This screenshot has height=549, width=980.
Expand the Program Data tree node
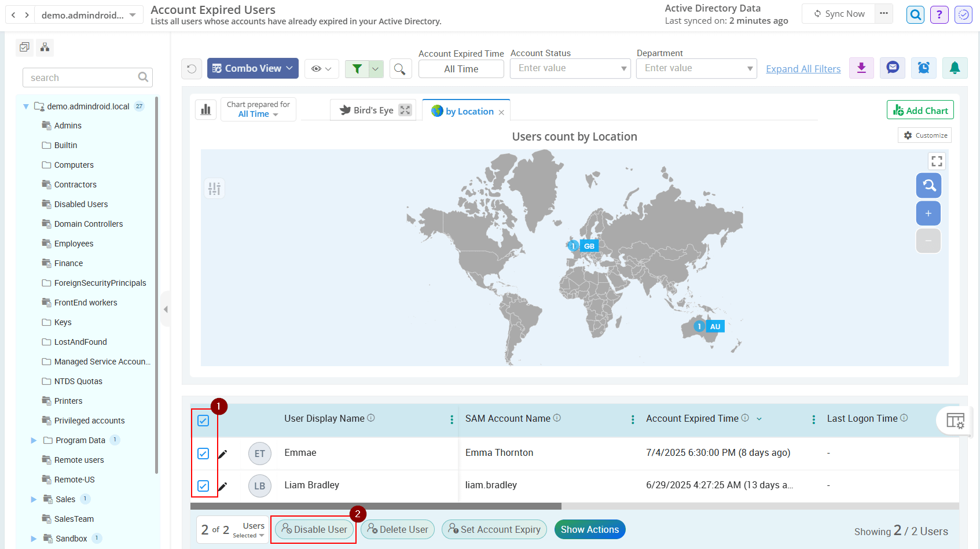tap(34, 440)
